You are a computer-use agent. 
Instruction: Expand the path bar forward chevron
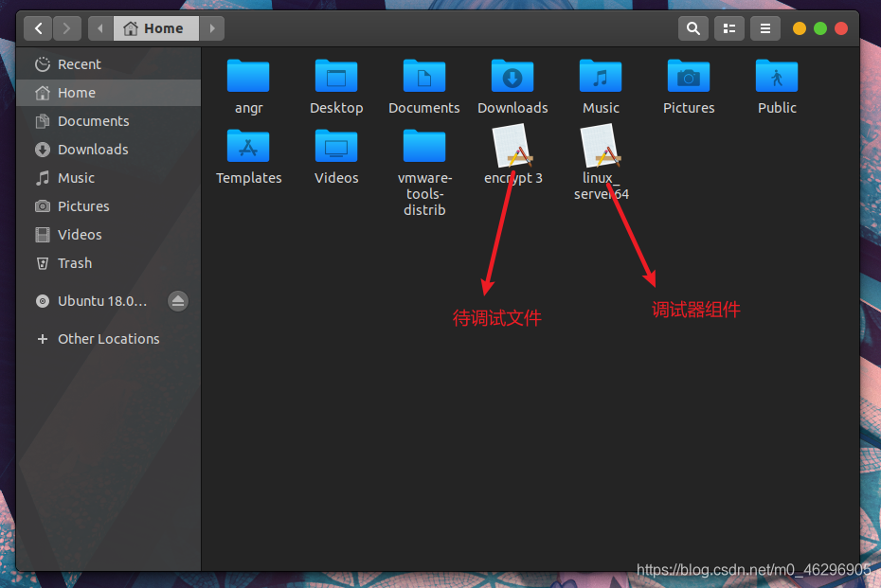[212, 28]
